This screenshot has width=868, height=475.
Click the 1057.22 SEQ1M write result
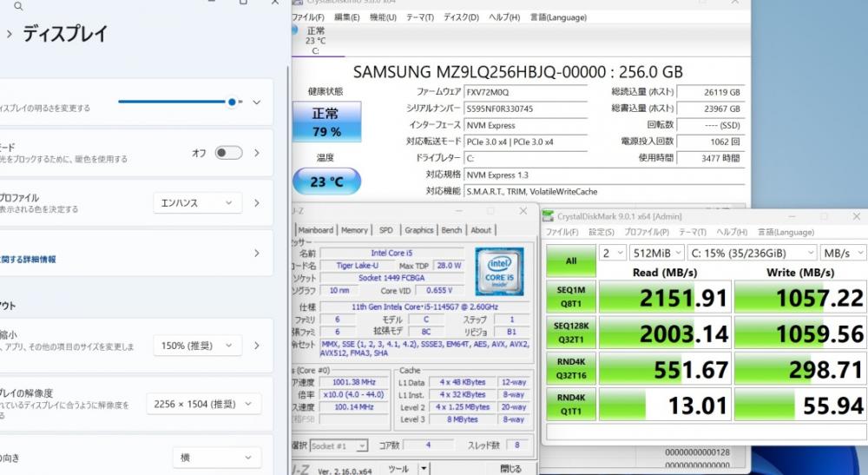(800, 297)
